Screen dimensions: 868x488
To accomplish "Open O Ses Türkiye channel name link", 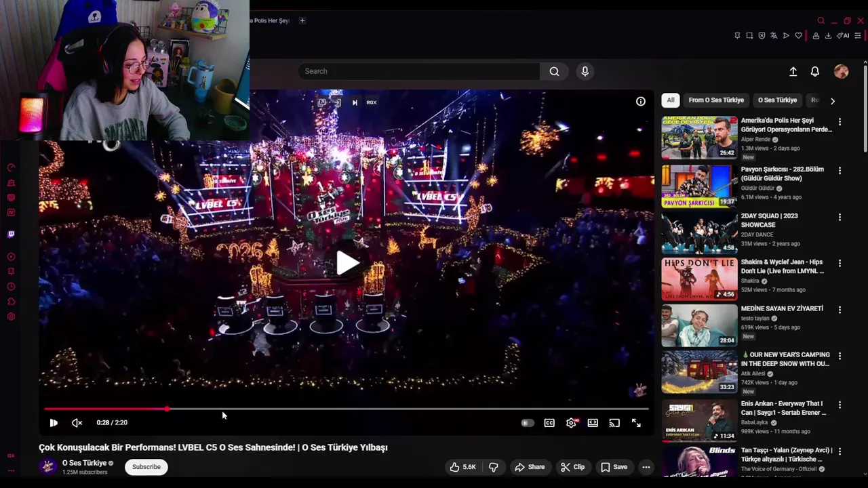I will point(84,463).
